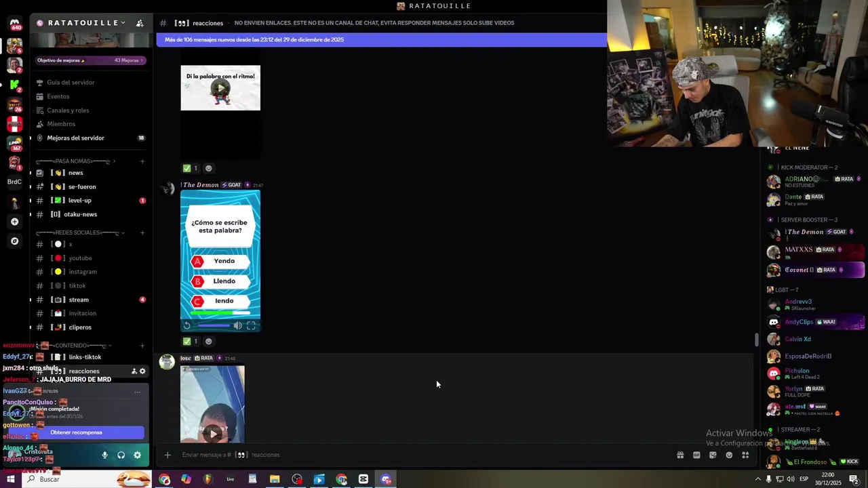Open Discord in the Windows taskbar
Image resolution: width=868 pixels, height=488 pixels.
pyautogui.click(x=386, y=479)
